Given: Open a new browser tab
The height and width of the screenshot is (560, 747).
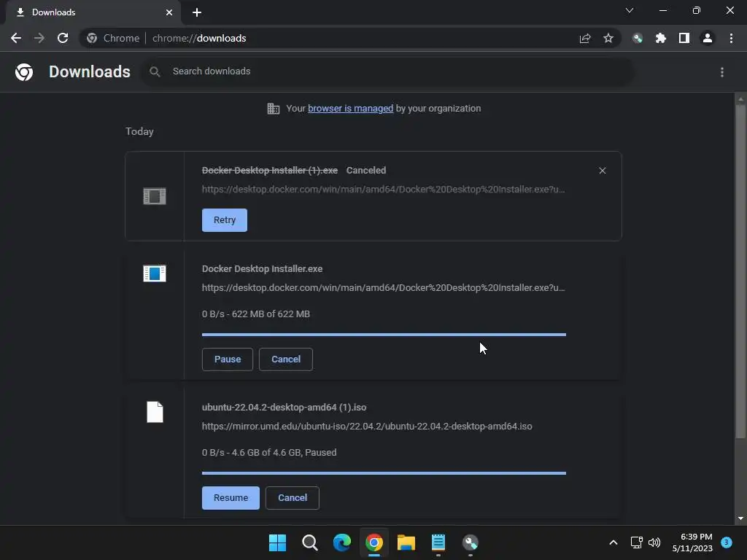Looking at the screenshot, I should (197, 12).
